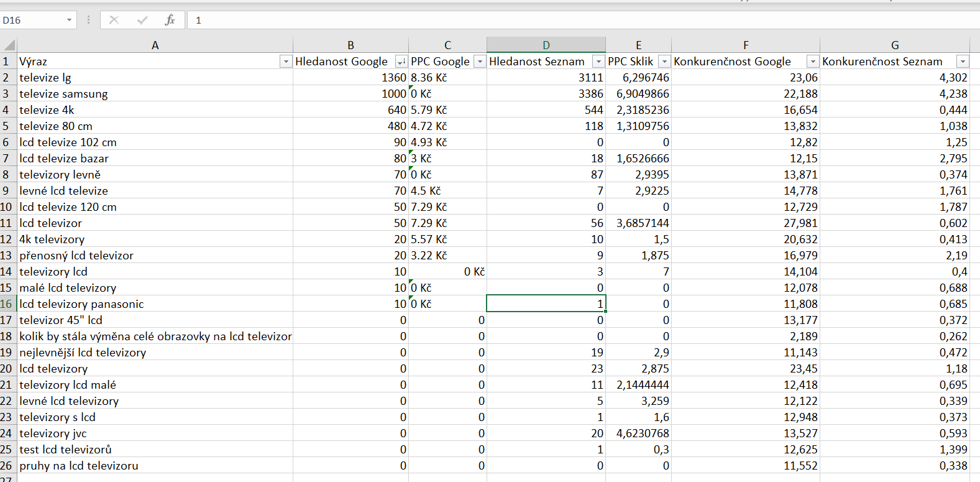Open the PPC Google filter dropdown
Image resolution: width=980 pixels, height=482 pixels.
click(x=479, y=62)
